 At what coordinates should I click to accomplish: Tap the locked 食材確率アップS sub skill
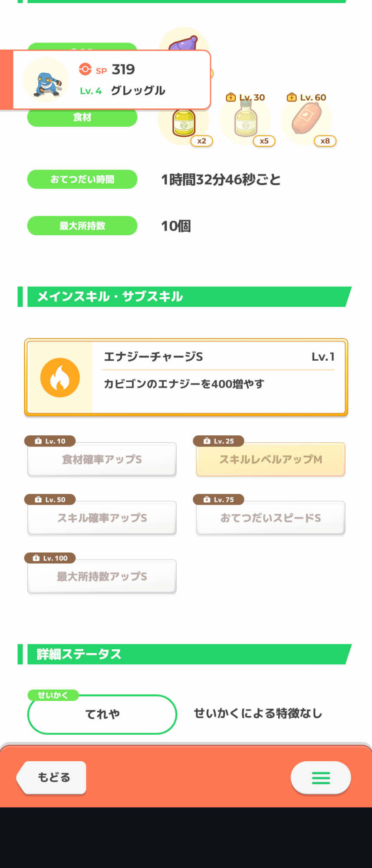[x=102, y=460]
